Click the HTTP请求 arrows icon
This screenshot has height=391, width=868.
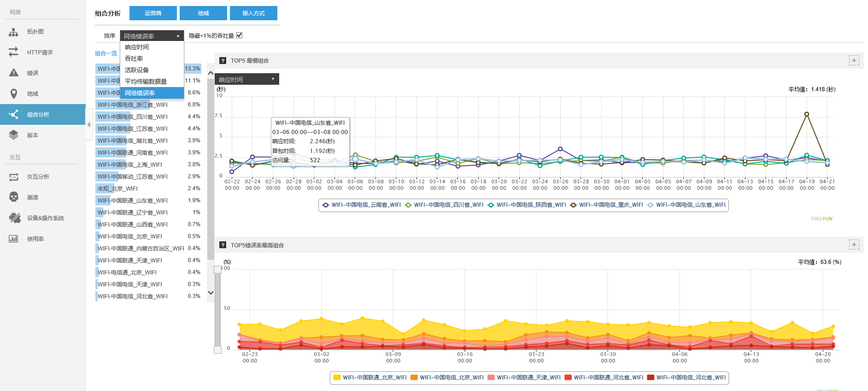click(14, 52)
